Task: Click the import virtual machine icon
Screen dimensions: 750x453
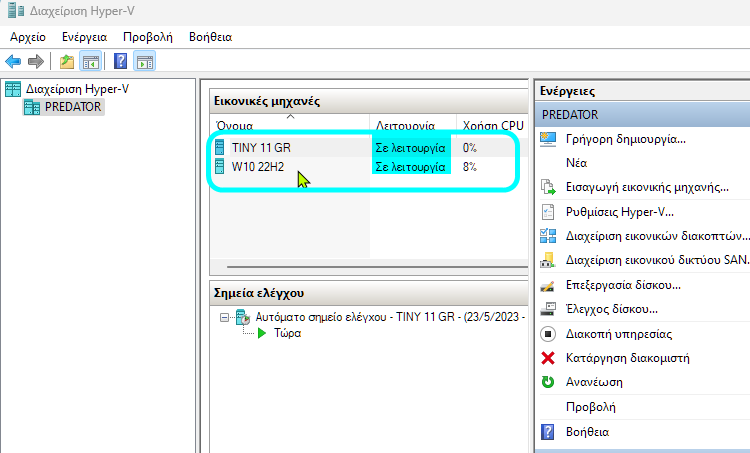Action: coord(548,187)
